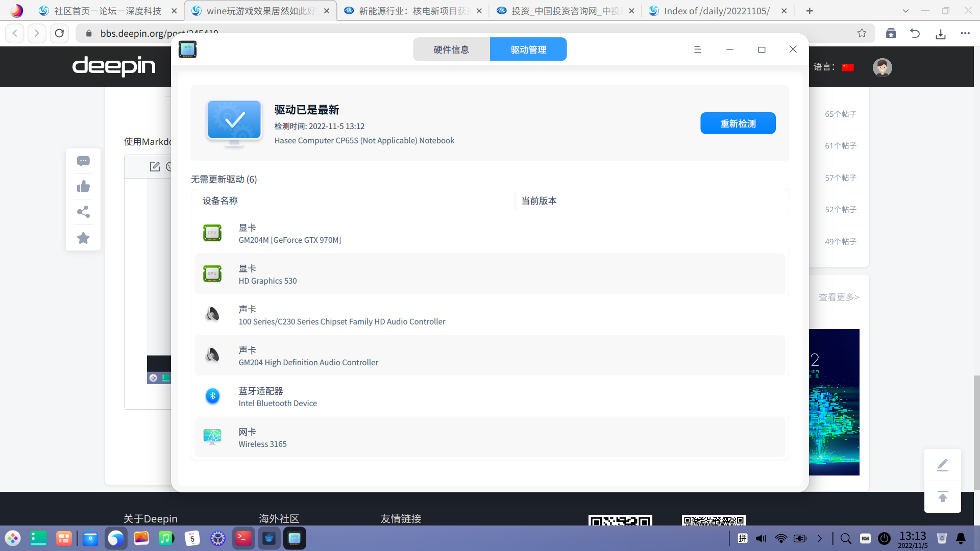The width and height of the screenshot is (980, 551).
Task: Like the post with thumbs-up icon
Action: 83,187
